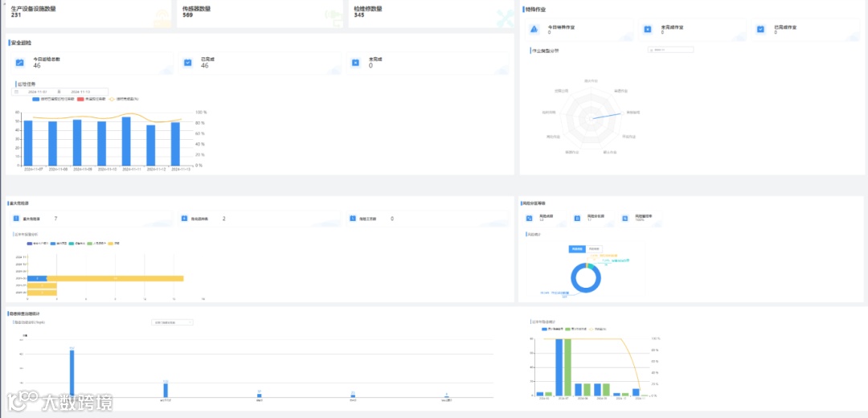Click the long yellow bar in hazard alarm chart
The height and width of the screenshot is (418, 868).
115,278
